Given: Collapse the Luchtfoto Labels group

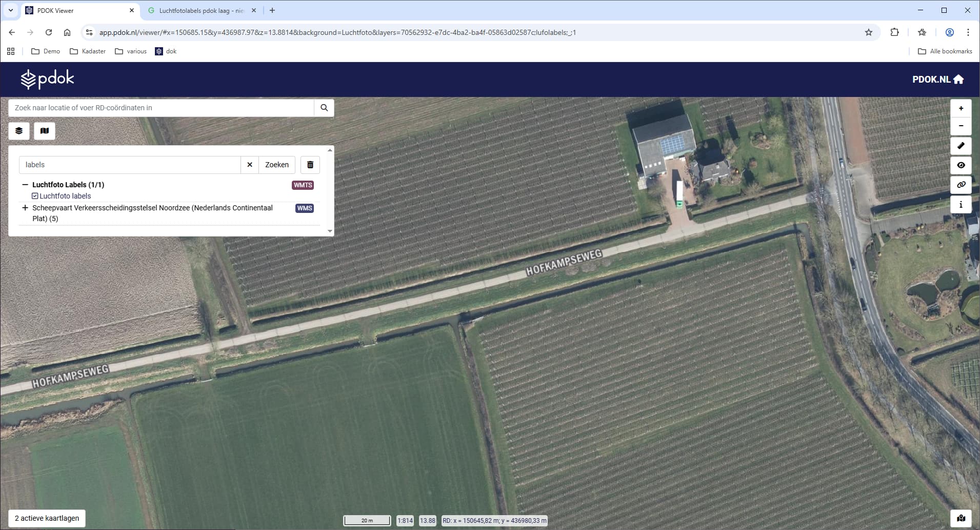Looking at the screenshot, I should tap(25, 185).
